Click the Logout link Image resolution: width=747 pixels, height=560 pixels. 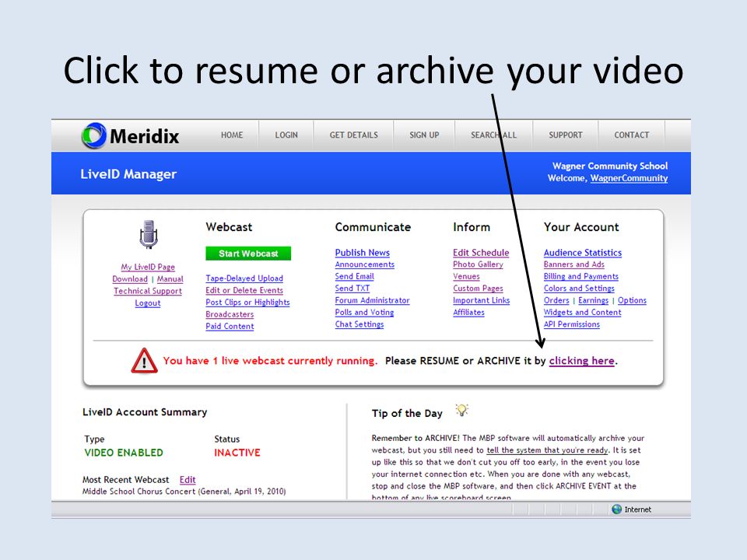(x=148, y=303)
